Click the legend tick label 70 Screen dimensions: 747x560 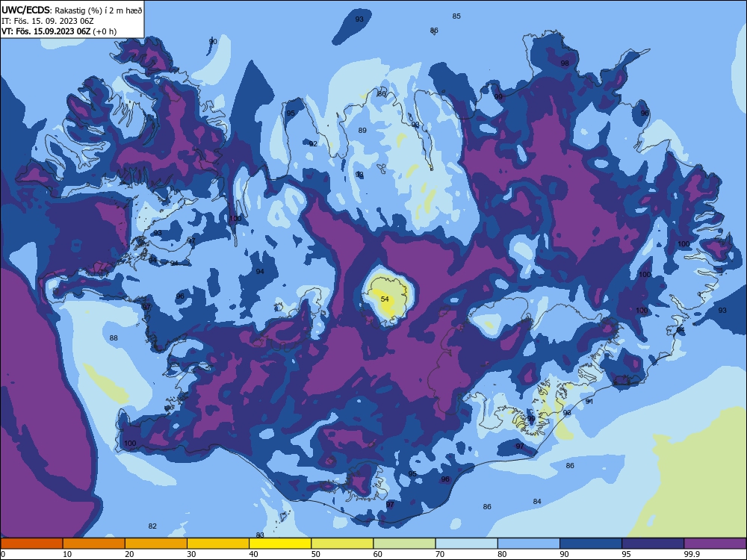440,554
